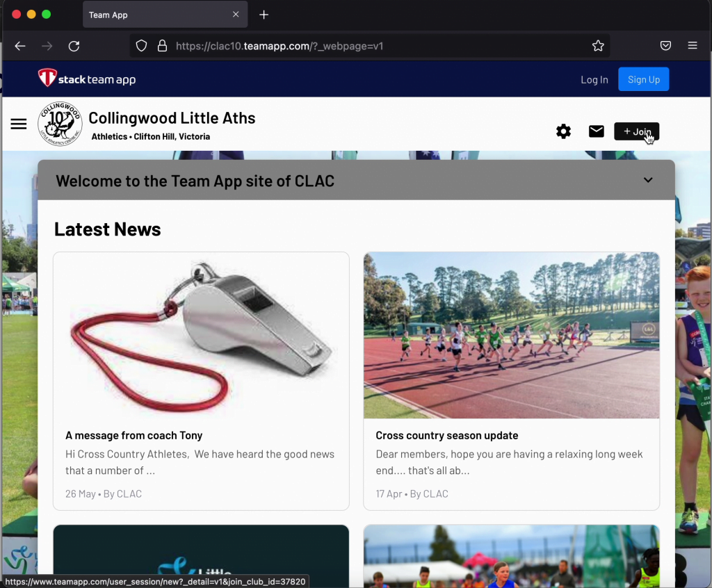Open the whistle image news thumbnail

pyautogui.click(x=201, y=335)
